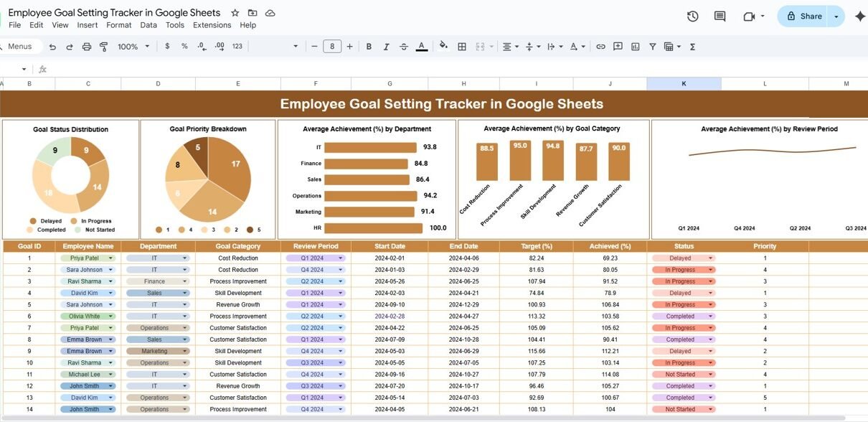Insert chart from the toolbar
Image resolution: width=868 pixels, height=422 pixels.
(x=635, y=47)
